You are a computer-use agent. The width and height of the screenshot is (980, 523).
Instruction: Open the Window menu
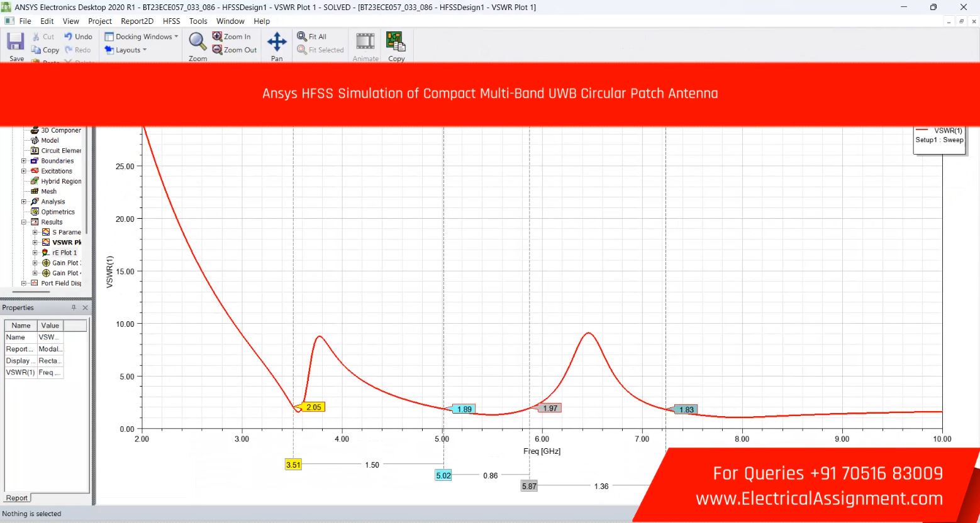click(x=230, y=21)
